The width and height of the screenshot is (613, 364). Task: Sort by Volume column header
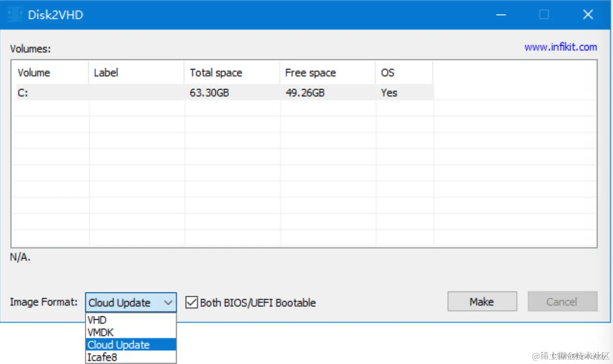[50, 73]
